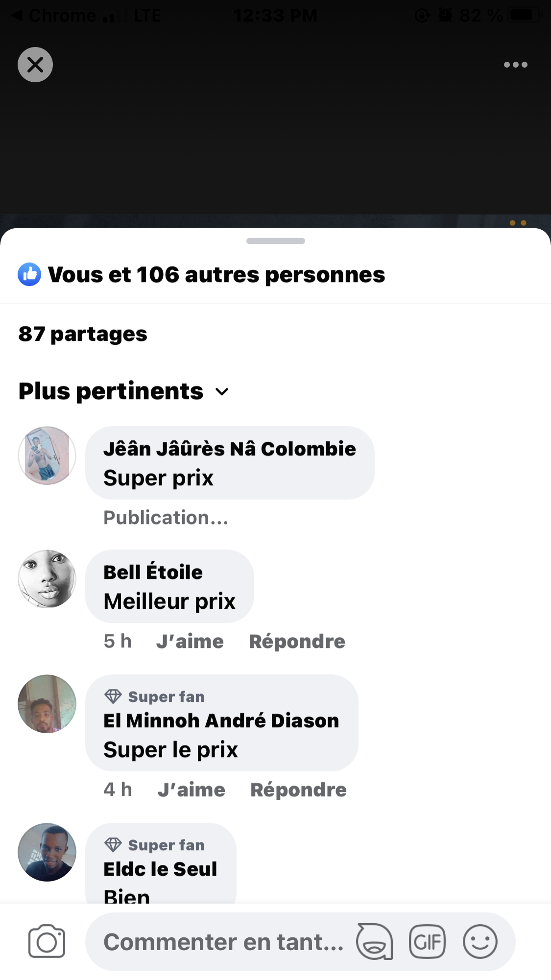551x980 pixels.
Task: View Vous et 106 autres personnes reactions
Action: 216,275
